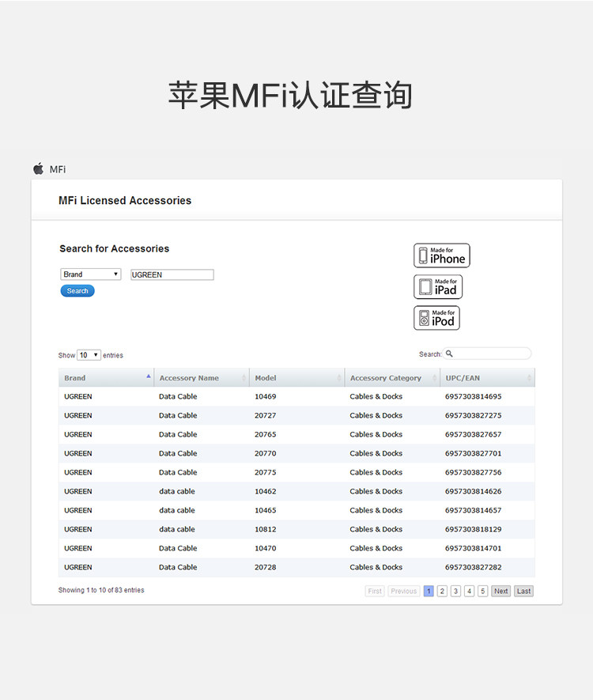Open the Brand search-type dropdown
The width and height of the screenshot is (593, 700).
pyautogui.click(x=91, y=274)
